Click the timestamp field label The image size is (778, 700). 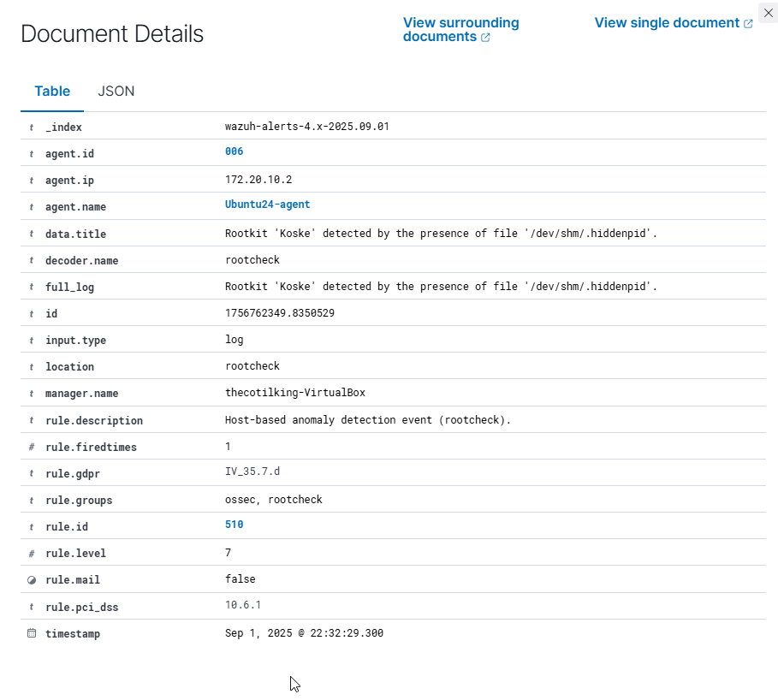(73, 634)
